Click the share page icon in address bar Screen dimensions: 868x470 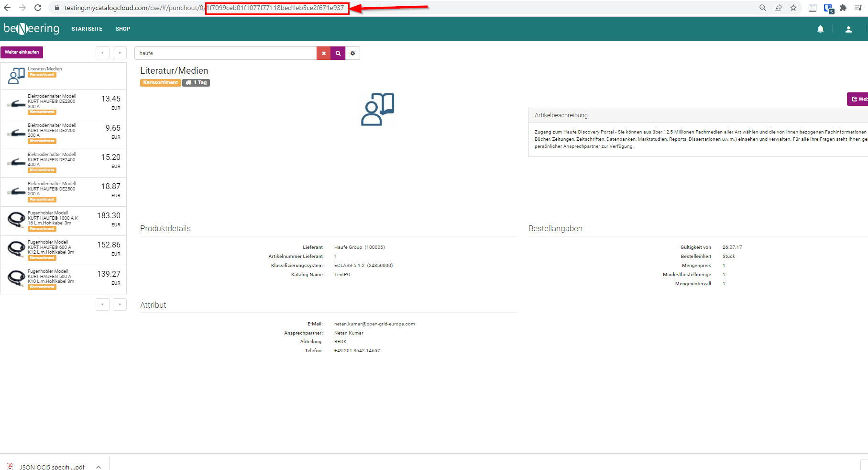[x=778, y=8]
